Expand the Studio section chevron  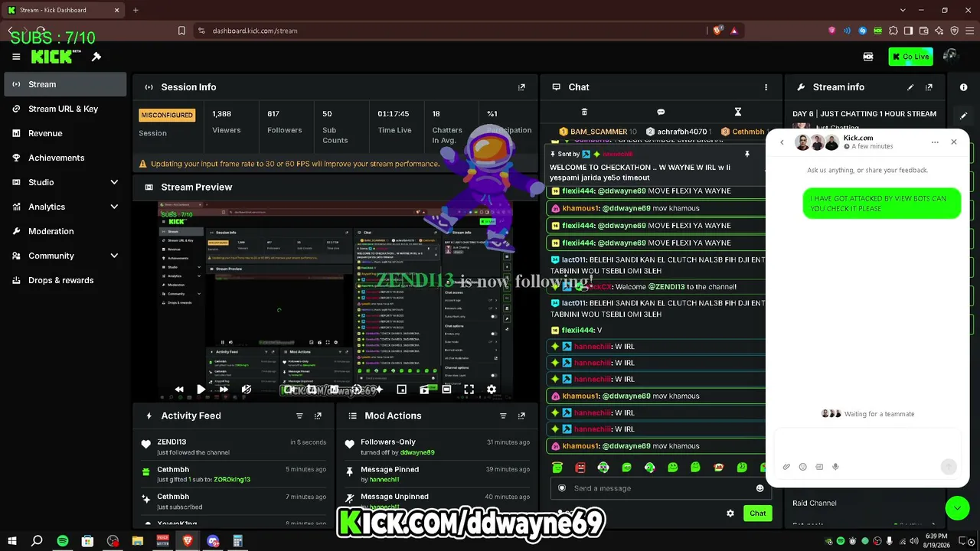(x=114, y=182)
